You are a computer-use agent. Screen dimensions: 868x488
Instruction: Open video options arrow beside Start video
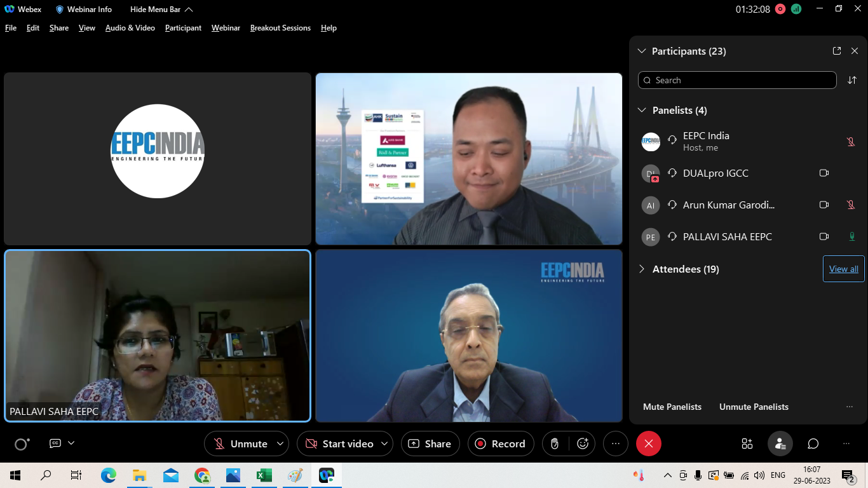click(385, 444)
